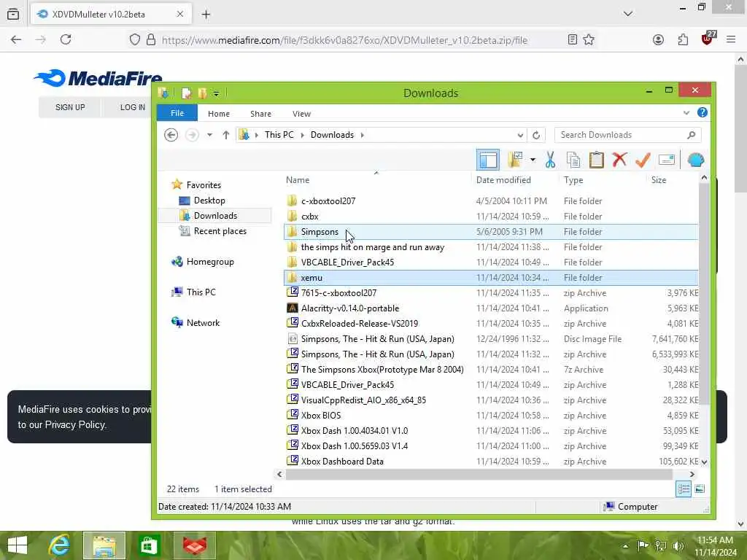
Task: Click the Cut scissors icon
Action: pyautogui.click(x=550, y=160)
